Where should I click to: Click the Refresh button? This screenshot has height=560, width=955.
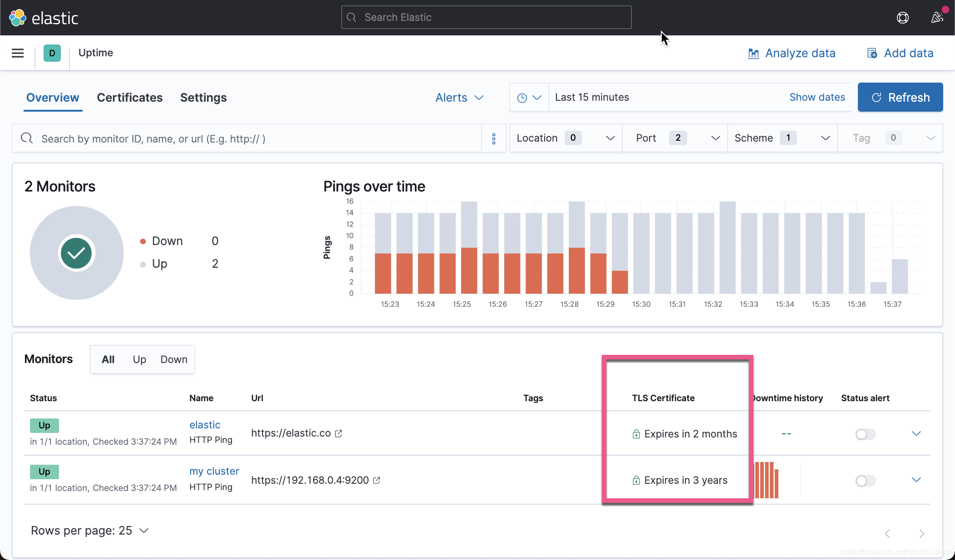pos(900,98)
